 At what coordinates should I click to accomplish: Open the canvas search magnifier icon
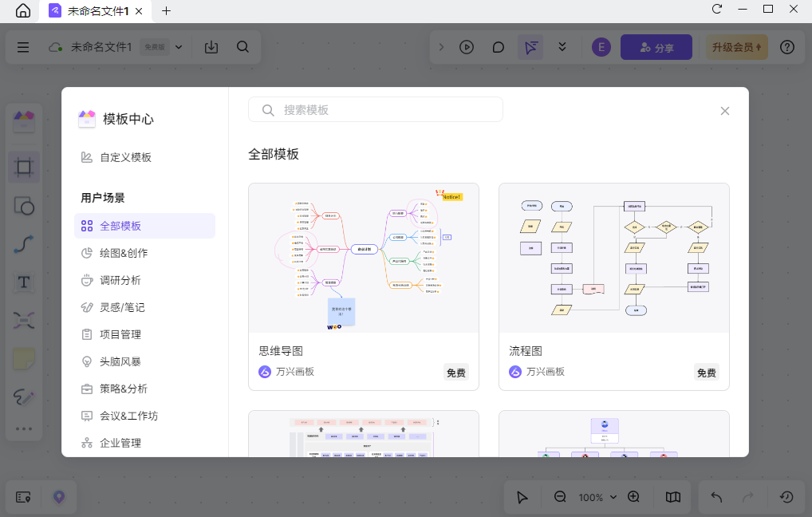pos(242,47)
